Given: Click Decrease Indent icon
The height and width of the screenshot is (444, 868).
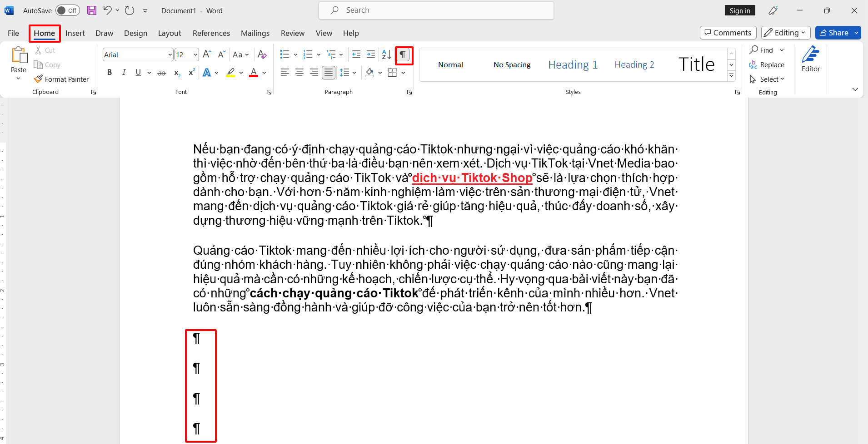Looking at the screenshot, I should 356,54.
